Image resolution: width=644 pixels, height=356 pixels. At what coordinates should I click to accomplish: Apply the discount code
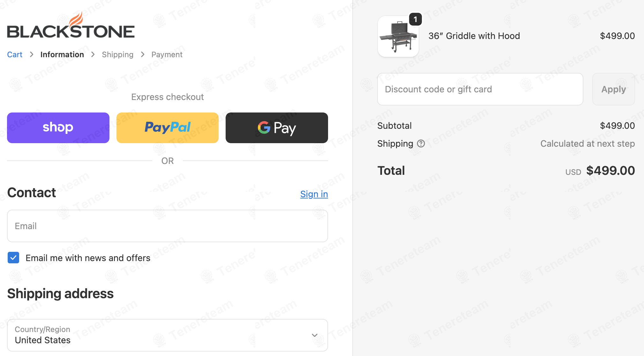coord(613,89)
